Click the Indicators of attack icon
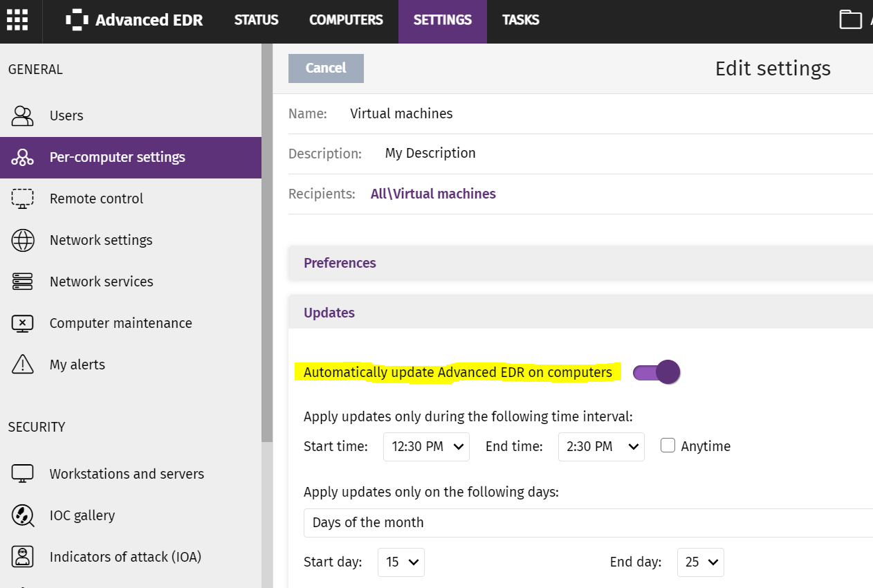Screen dimensions: 873x588 click(23, 557)
